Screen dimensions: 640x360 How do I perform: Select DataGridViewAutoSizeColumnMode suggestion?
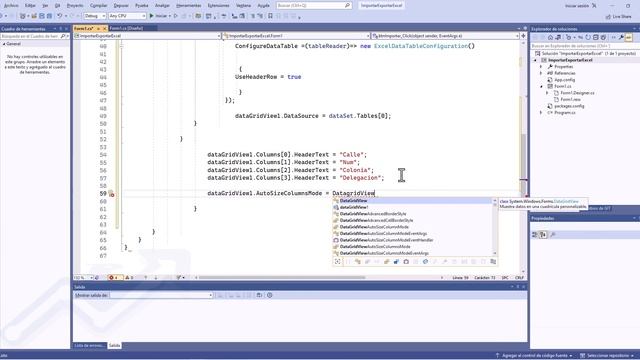coord(412,227)
